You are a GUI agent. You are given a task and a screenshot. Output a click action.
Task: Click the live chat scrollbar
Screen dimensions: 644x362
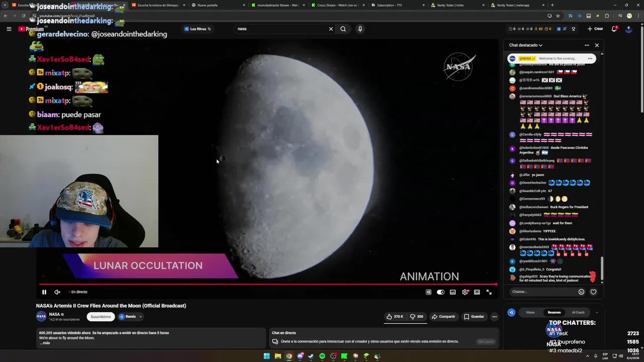click(x=602, y=269)
